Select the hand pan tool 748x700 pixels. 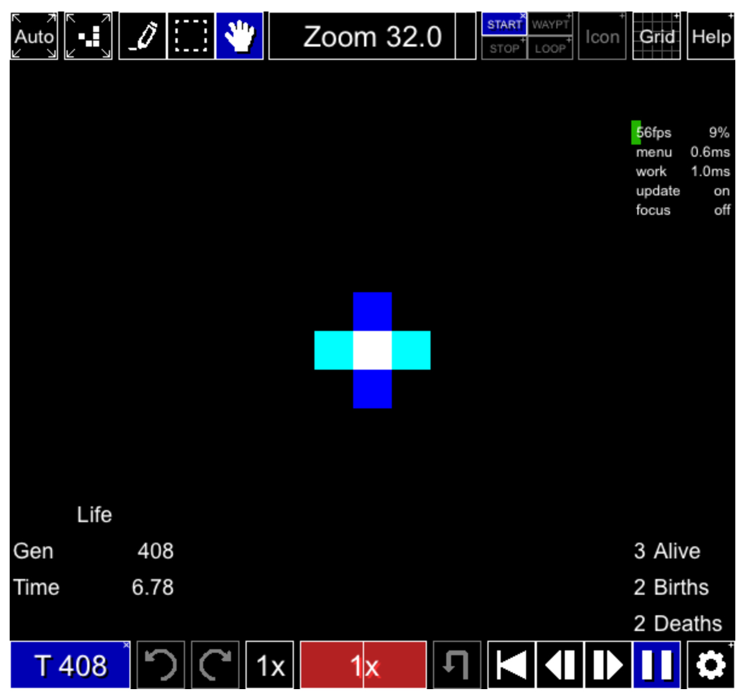(x=239, y=36)
